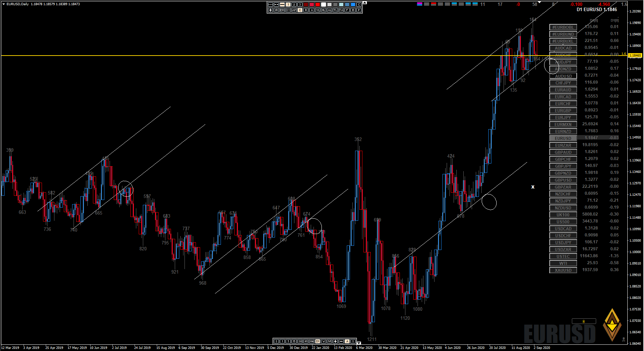Viewport: 644px width, 351px height.
Task: Pick the steel blue color swatch
Action: coord(347,5)
